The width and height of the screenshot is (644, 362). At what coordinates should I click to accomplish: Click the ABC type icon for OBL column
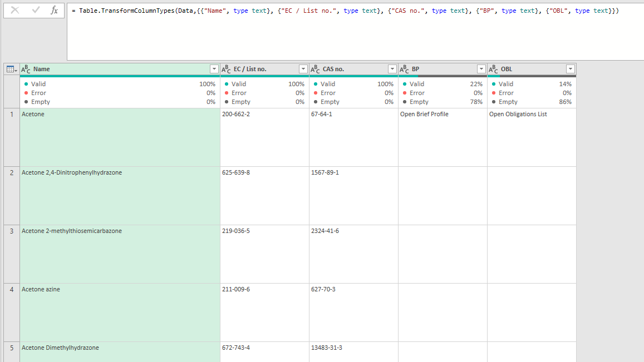tap(493, 70)
